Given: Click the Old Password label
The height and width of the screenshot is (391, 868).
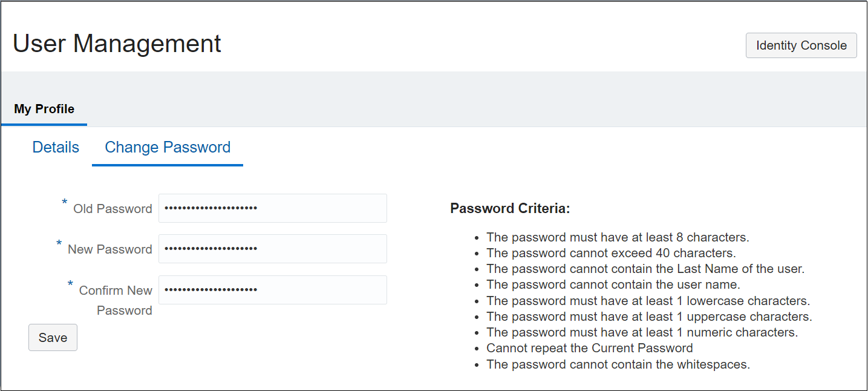Looking at the screenshot, I should (112, 208).
